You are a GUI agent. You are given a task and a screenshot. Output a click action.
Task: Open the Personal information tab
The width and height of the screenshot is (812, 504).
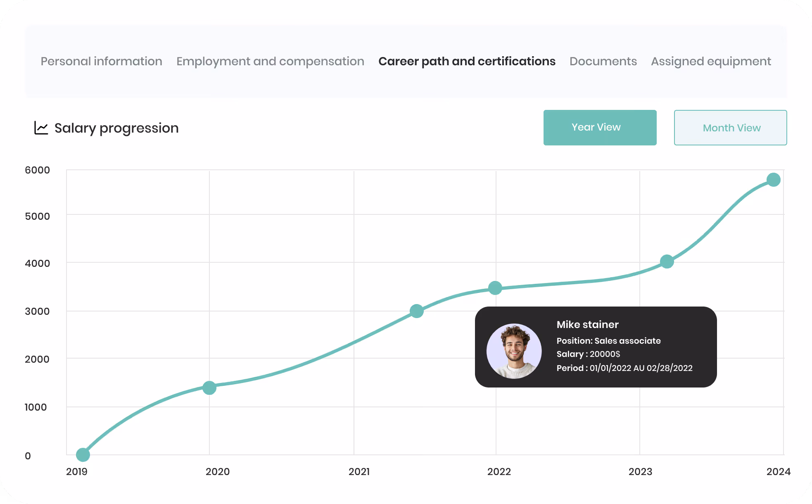click(x=101, y=61)
